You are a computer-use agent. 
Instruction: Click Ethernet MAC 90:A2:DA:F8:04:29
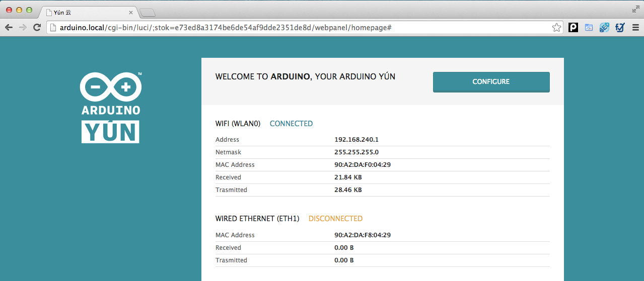tap(363, 235)
